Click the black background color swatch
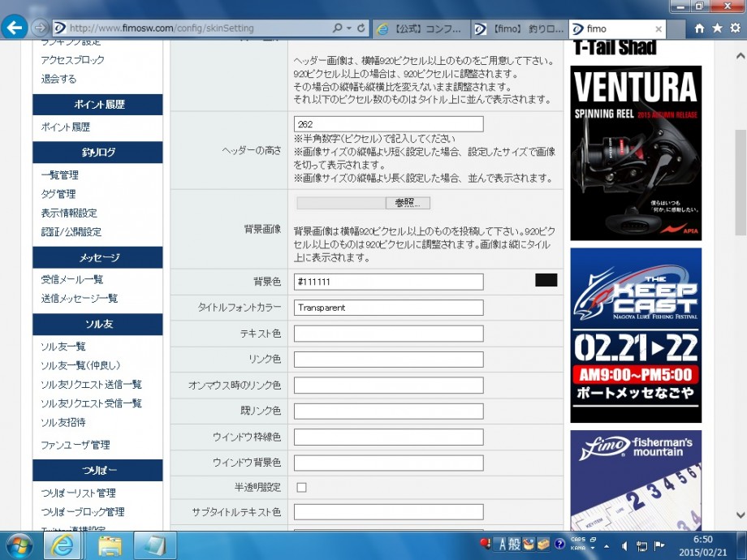 click(x=546, y=281)
